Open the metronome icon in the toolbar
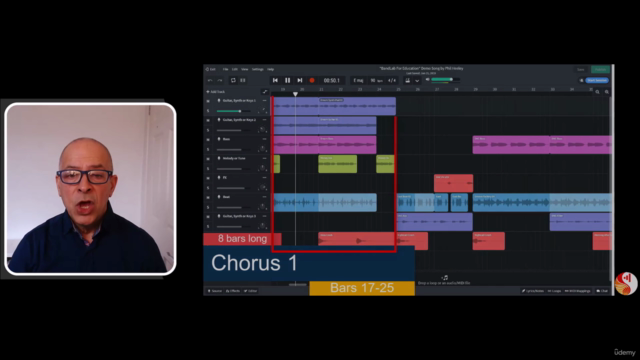640x360 pixels. point(407,80)
